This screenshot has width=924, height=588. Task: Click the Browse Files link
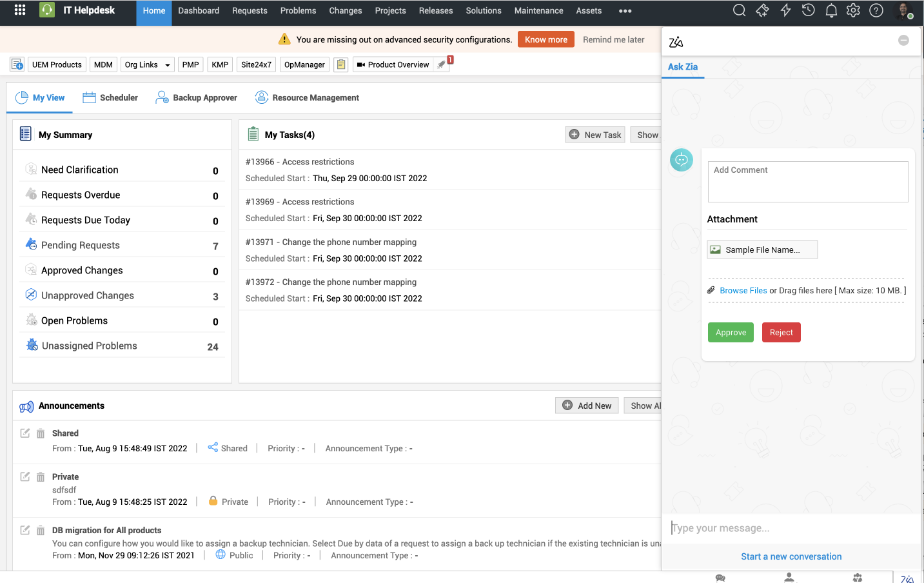[x=743, y=291]
